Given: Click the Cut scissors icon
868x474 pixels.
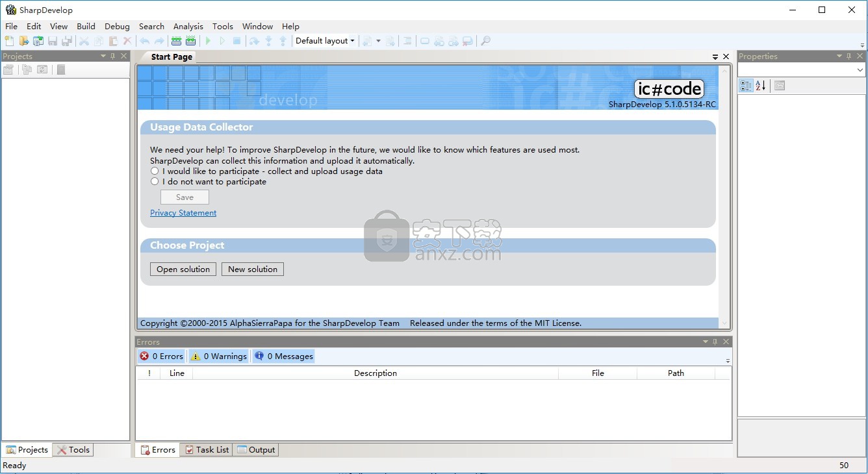Looking at the screenshot, I should (x=84, y=41).
